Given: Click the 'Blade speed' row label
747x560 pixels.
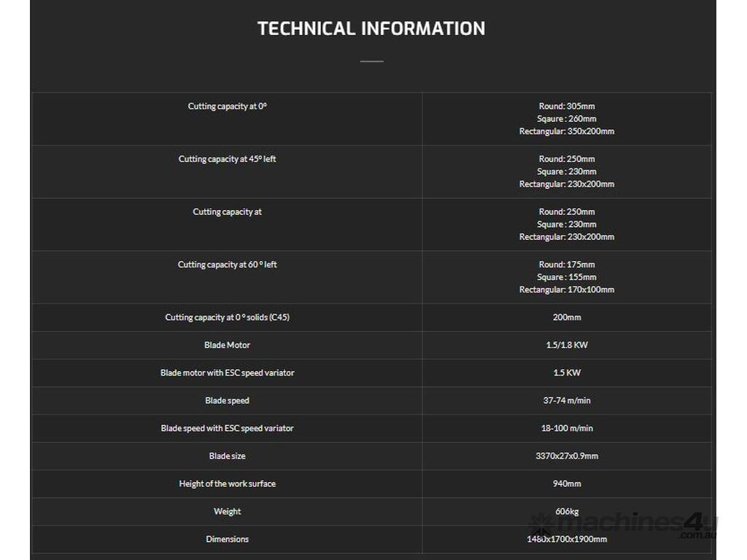Looking at the screenshot, I should click(228, 400).
